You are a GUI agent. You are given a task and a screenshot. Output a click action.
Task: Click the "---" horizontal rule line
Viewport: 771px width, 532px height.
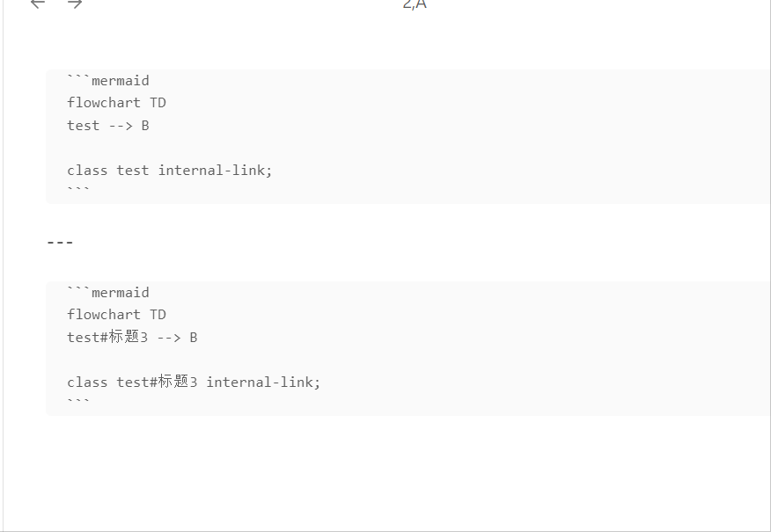point(60,243)
